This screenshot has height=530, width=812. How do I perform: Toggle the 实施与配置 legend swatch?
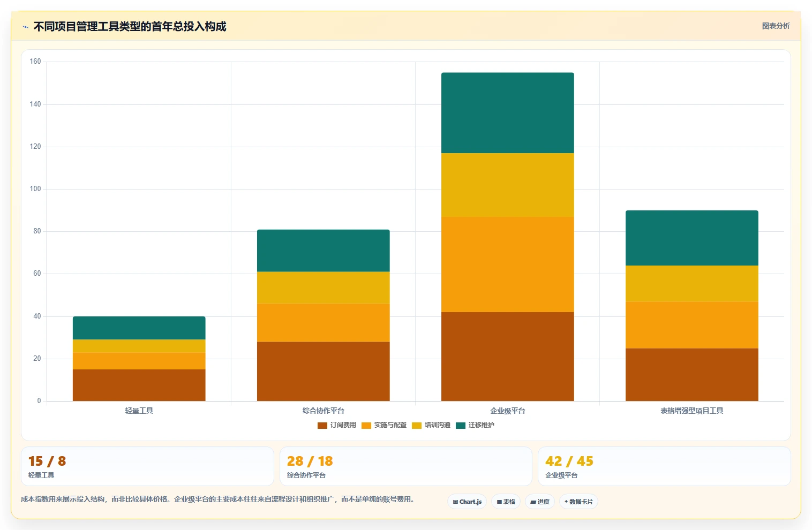coord(366,426)
